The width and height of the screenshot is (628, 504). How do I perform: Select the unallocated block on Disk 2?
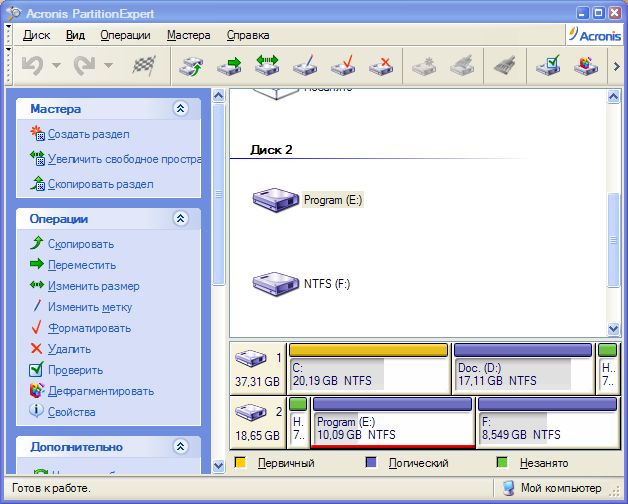point(298,423)
